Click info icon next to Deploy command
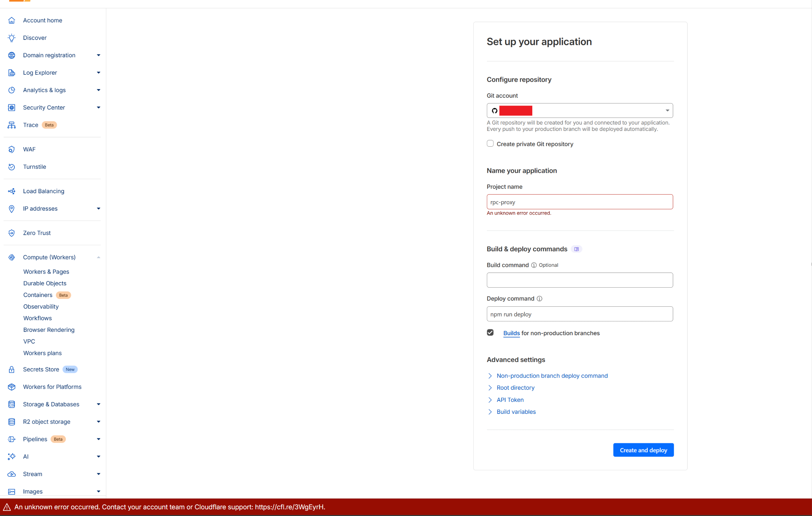 540,299
